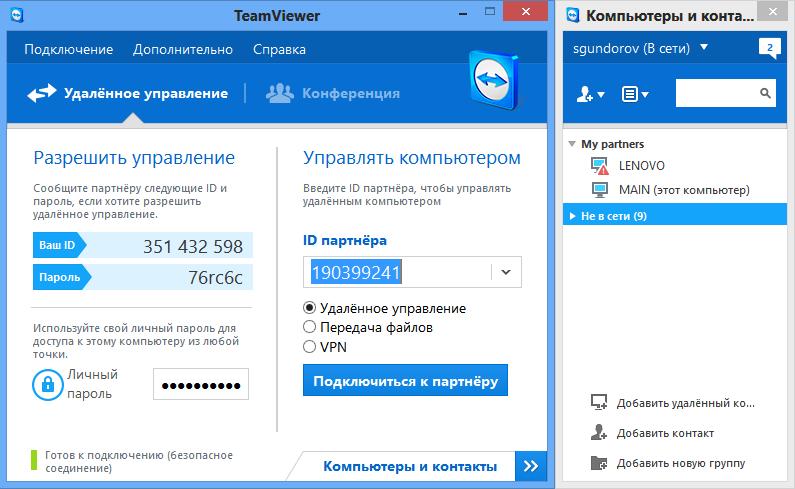Click the lock icon near Личный пароль
This screenshot has width=795, height=489.
[x=48, y=385]
